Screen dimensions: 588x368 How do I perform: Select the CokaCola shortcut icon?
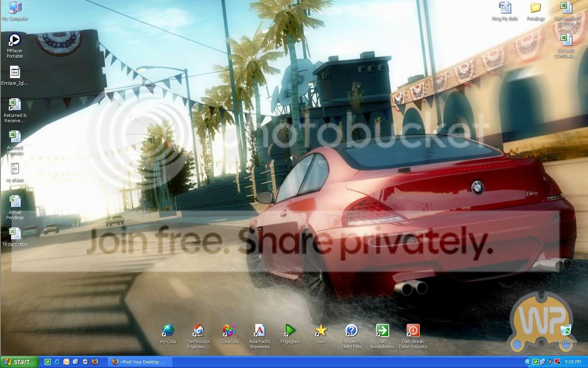tap(229, 334)
